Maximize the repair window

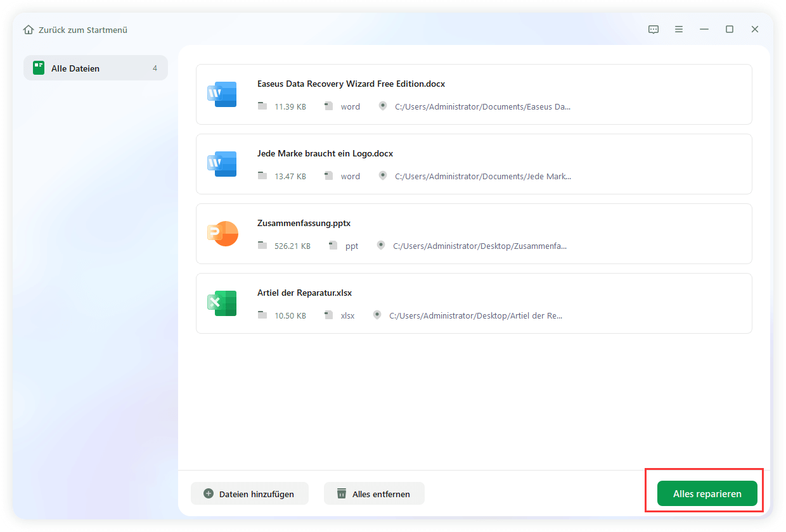[x=730, y=30]
